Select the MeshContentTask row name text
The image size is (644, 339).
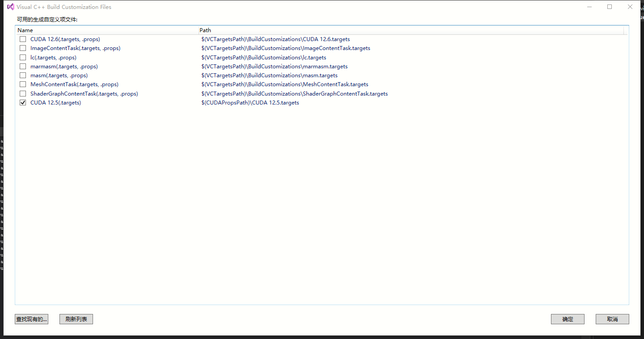click(74, 84)
